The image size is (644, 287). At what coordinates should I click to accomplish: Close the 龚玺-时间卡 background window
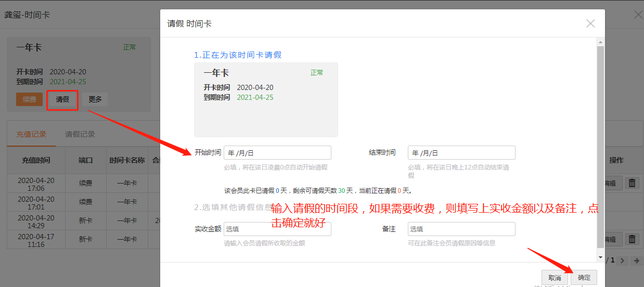638,15
